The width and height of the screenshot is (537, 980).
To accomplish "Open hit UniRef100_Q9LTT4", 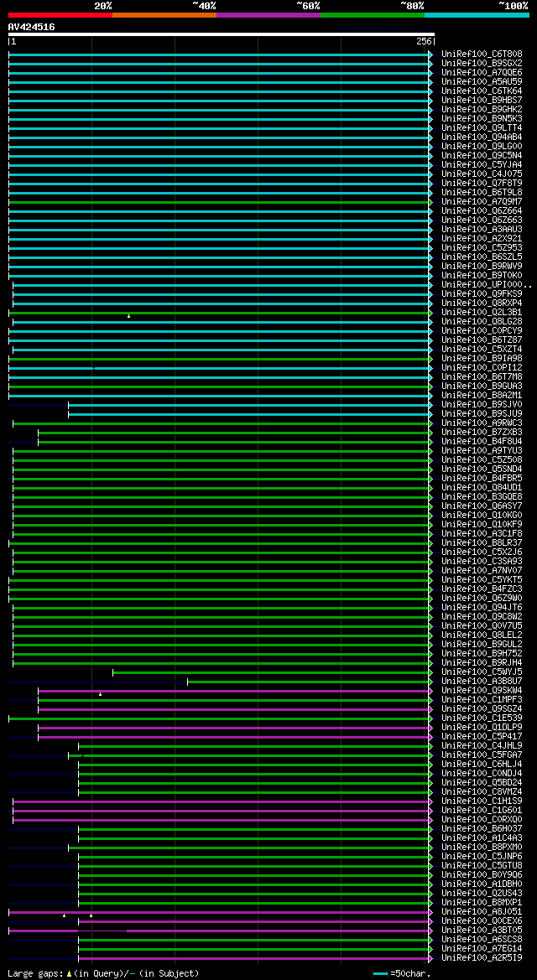I will click(482, 128).
